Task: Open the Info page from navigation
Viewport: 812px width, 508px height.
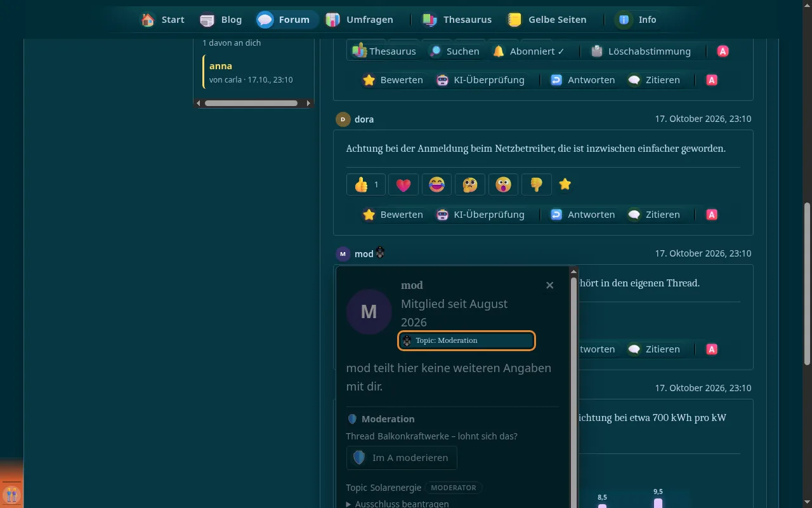Action: [x=636, y=20]
